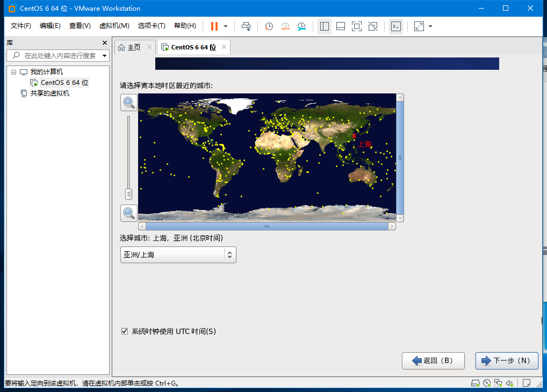Click the network adapter status icon
Viewport: 547px width, 392px height.
(x=497, y=382)
